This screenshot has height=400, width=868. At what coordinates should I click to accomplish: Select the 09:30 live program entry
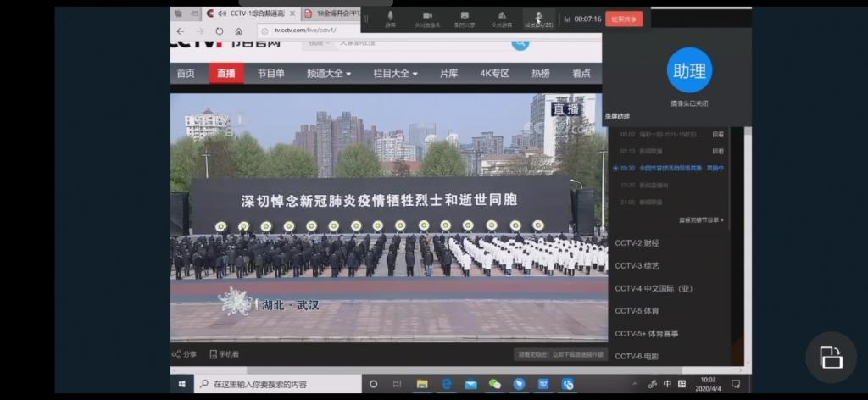click(670, 168)
